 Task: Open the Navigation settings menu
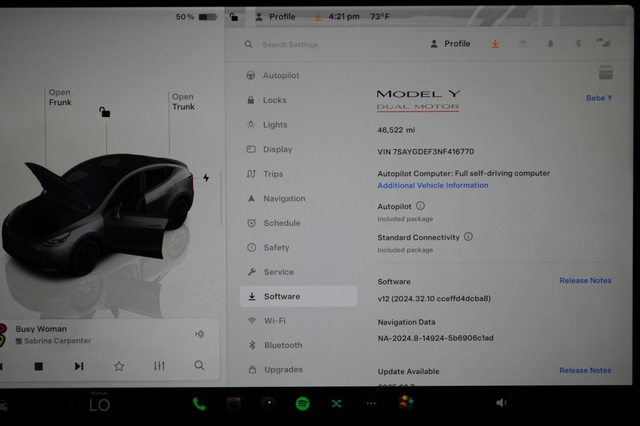276,198
